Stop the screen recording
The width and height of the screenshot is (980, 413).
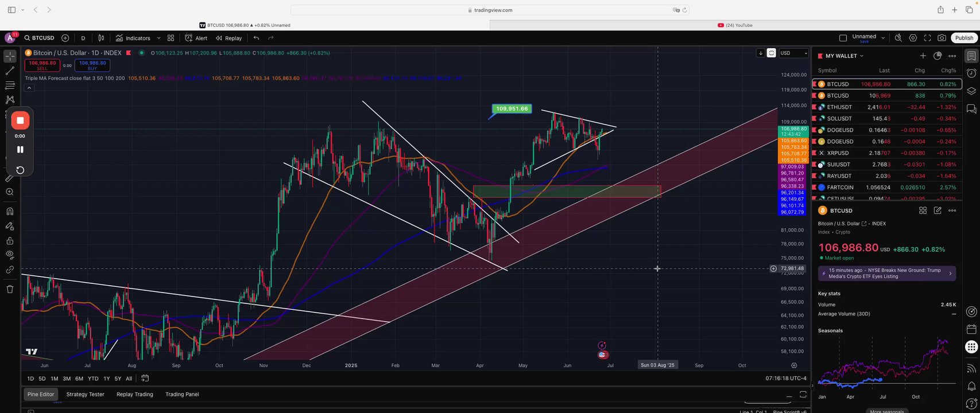click(x=20, y=120)
